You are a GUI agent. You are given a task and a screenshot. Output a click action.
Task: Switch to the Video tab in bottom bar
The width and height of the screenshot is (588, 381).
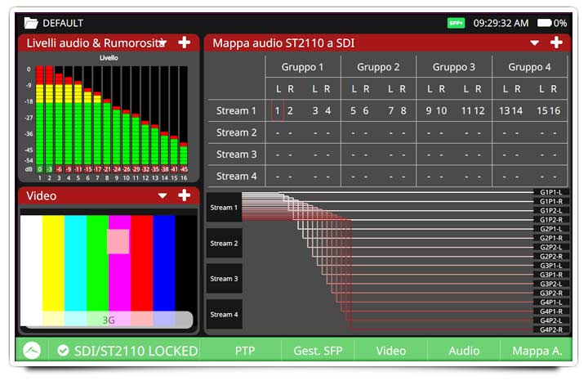pos(390,351)
